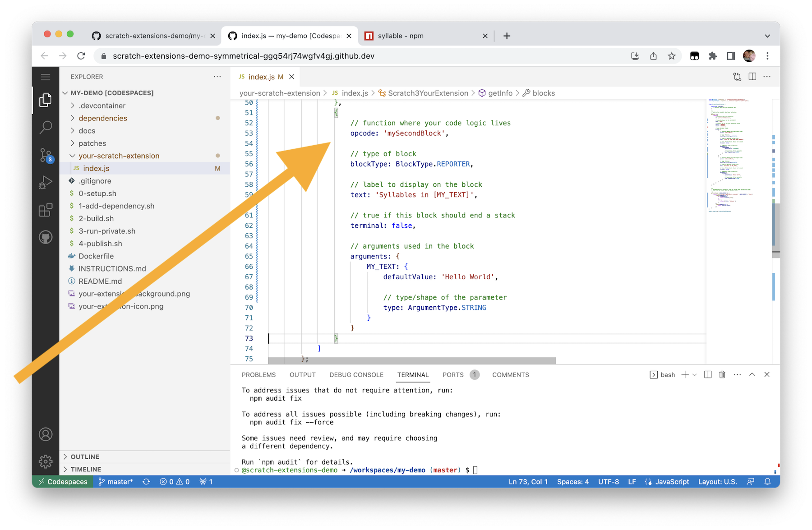Click the Ln 73, Col 1 status item
Viewport: 812px width, 530px height.
pos(528,481)
